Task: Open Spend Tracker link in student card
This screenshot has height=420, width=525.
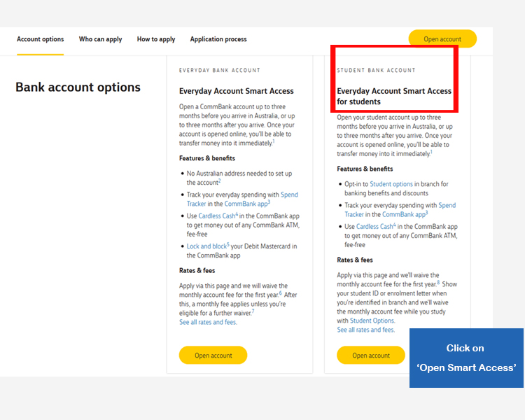Action: click(447, 205)
